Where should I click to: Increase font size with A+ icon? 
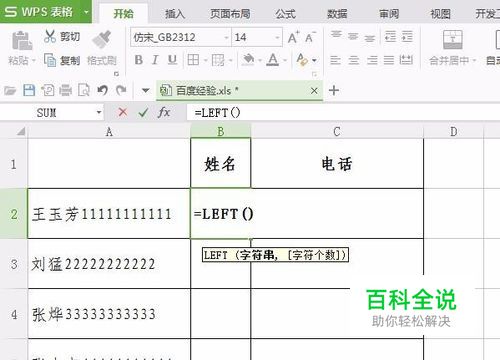point(294,37)
